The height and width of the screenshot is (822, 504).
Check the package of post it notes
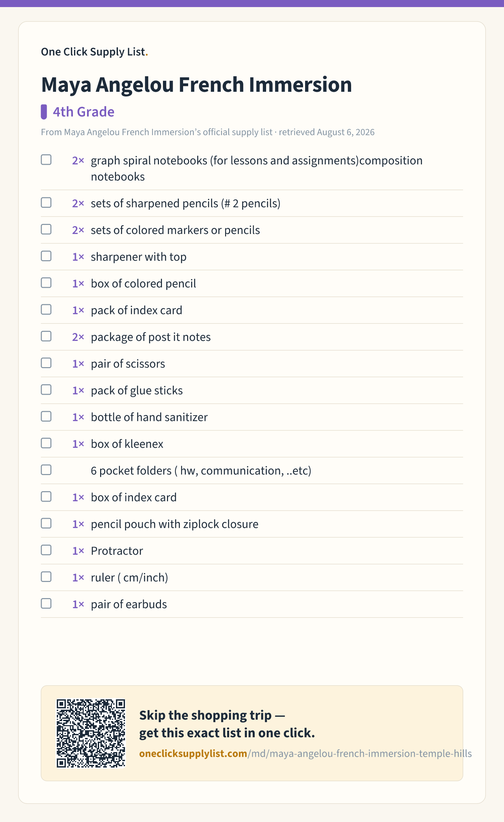pyautogui.click(x=46, y=336)
